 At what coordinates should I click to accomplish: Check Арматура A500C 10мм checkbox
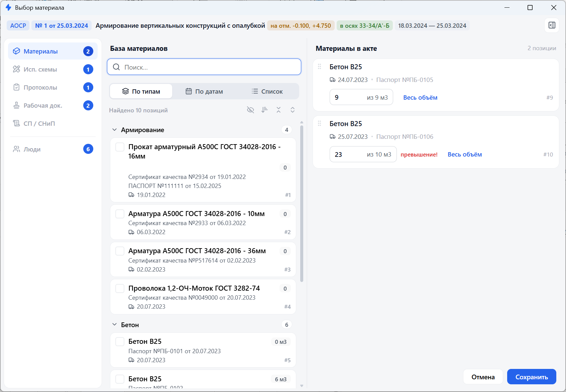(120, 214)
